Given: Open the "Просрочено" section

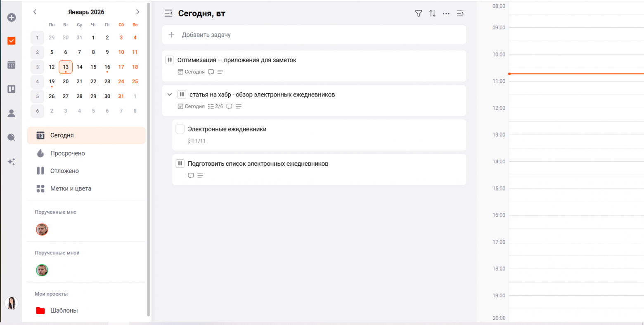Looking at the screenshot, I should [x=67, y=153].
